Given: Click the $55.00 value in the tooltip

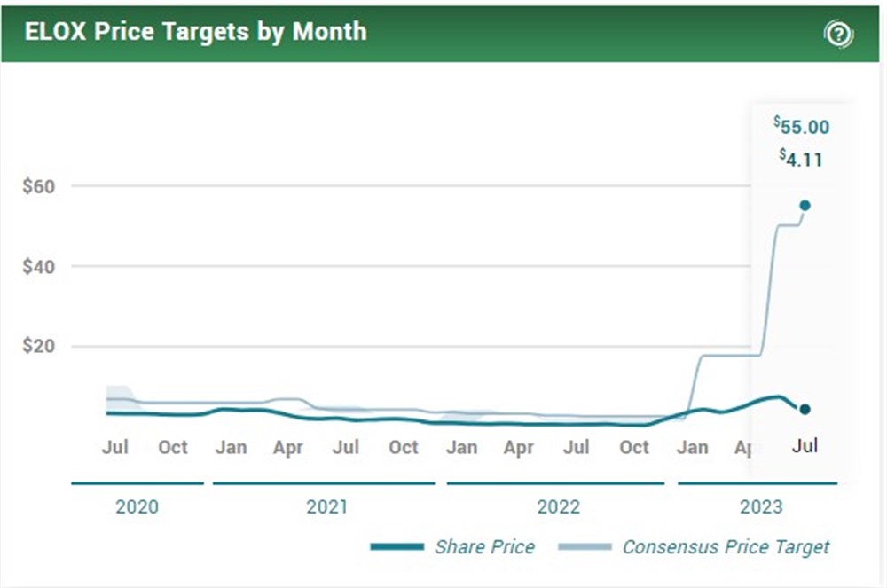Looking at the screenshot, I should [801, 127].
